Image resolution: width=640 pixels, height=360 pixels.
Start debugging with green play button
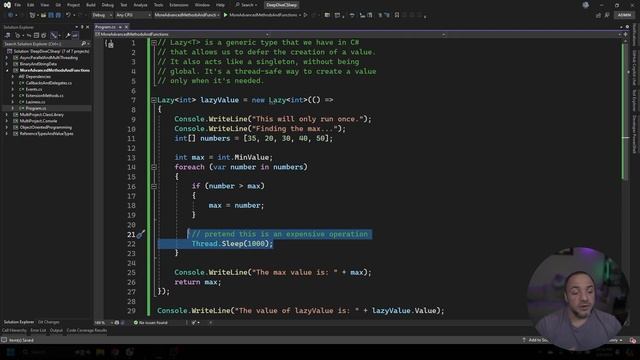[226, 15]
